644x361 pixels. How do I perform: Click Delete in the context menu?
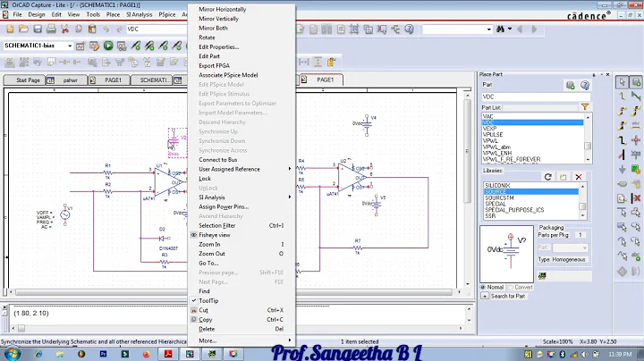207,329
